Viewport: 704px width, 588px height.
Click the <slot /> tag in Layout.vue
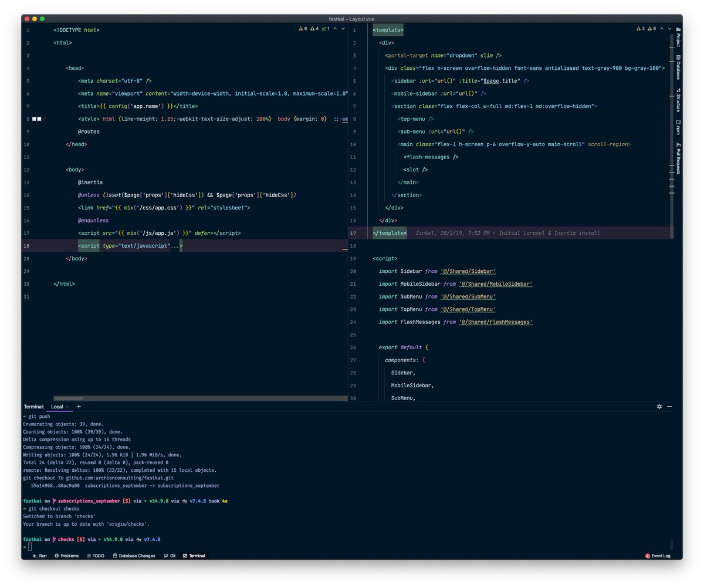click(x=416, y=170)
